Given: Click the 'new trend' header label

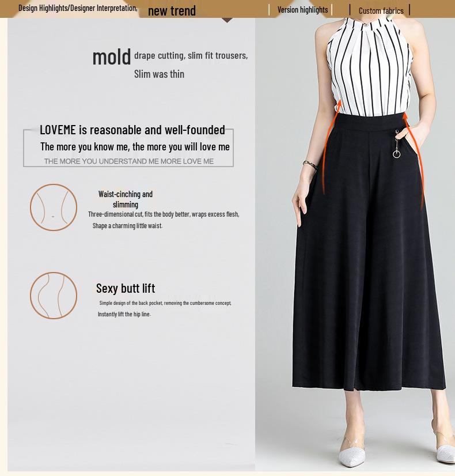Looking at the screenshot, I should [x=172, y=11].
